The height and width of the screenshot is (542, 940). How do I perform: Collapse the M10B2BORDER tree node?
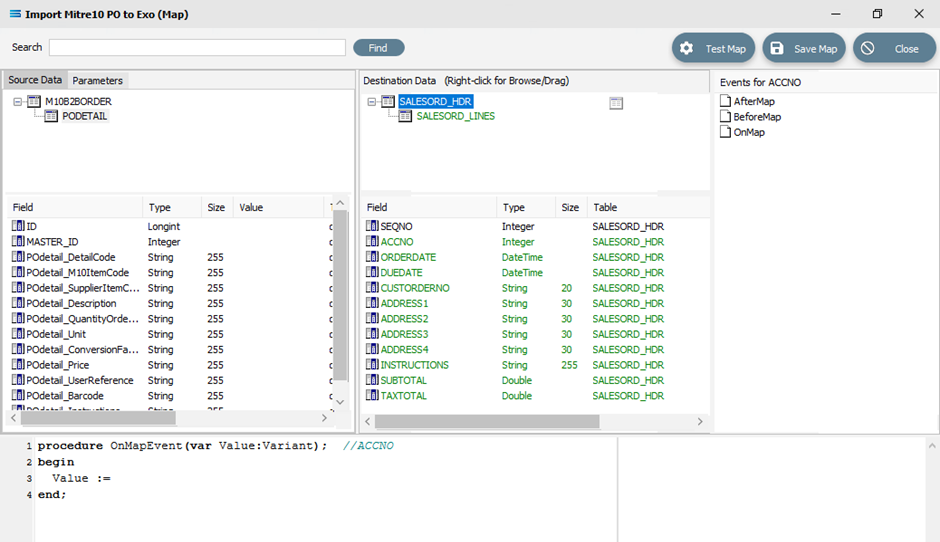pyautogui.click(x=18, y=102)
